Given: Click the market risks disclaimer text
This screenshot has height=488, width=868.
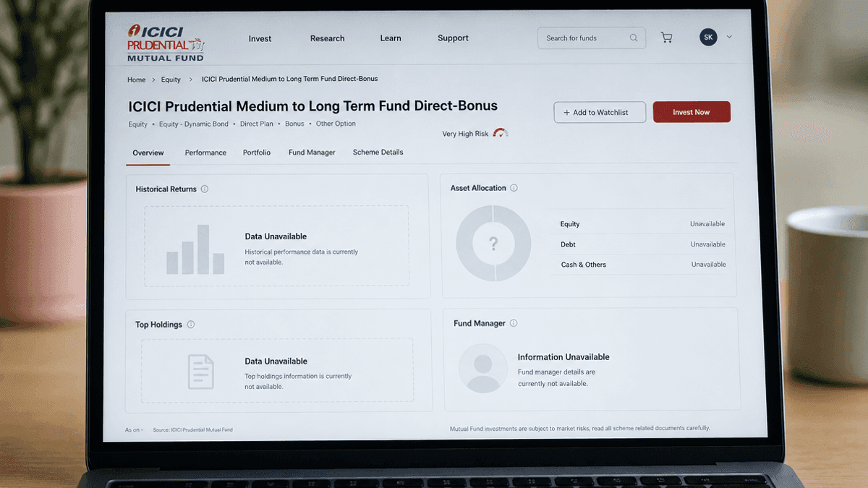Looking at the screenshot, I should point(580,428).
